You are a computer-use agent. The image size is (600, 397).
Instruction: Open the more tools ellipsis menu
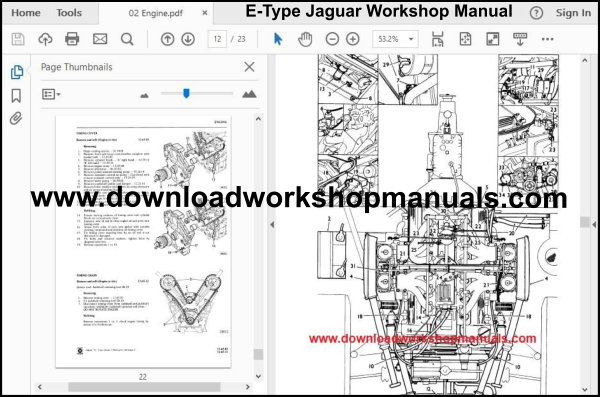[547, 39]
